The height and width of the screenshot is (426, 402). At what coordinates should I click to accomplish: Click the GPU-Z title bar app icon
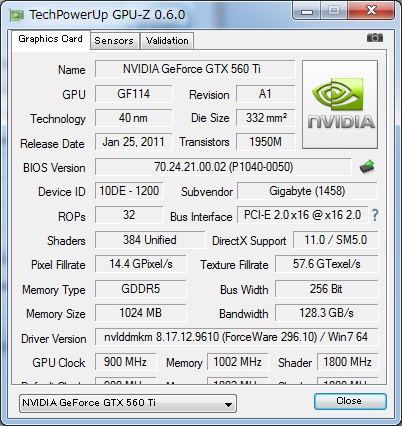click(17, 15)
